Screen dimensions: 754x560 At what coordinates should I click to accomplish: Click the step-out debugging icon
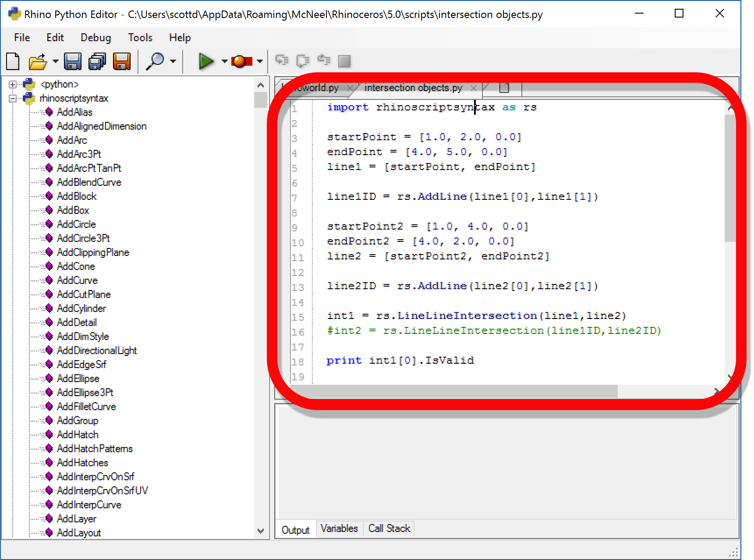click(324, 61)
